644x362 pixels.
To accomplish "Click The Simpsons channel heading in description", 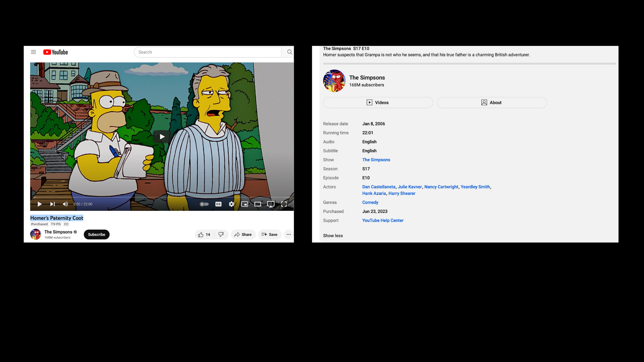I will point(367,78).
